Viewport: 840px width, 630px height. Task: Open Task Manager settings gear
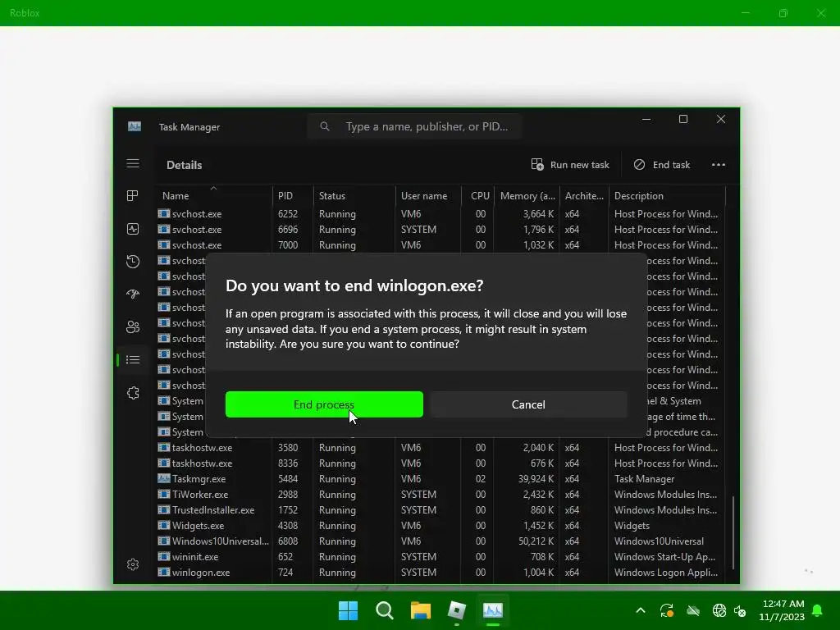coord(133,564)
